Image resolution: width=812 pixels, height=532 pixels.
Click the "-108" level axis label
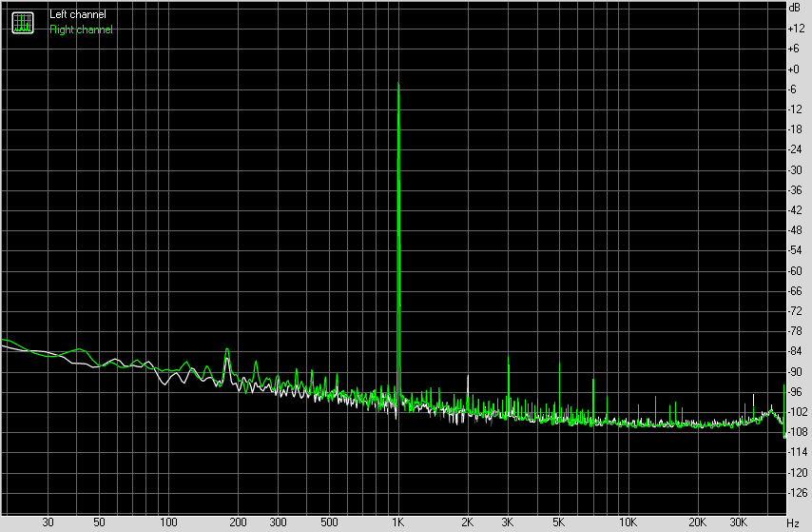pos(798,432)
